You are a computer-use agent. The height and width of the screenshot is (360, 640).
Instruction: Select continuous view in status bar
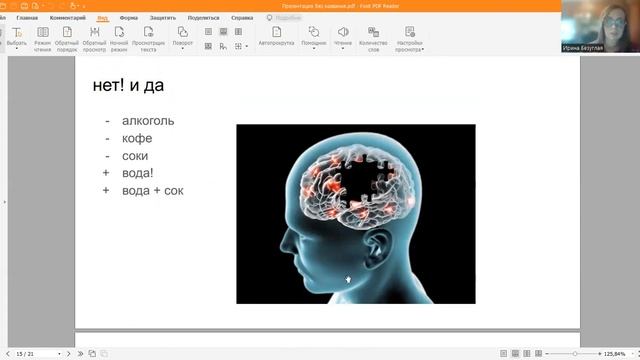click(516, 353)
